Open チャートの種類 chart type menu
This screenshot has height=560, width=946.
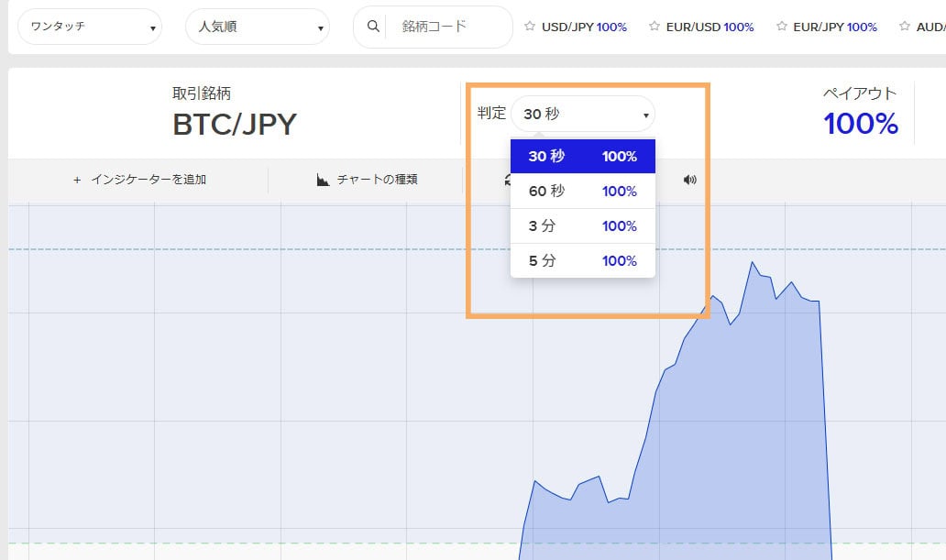[x=377, y=180]
